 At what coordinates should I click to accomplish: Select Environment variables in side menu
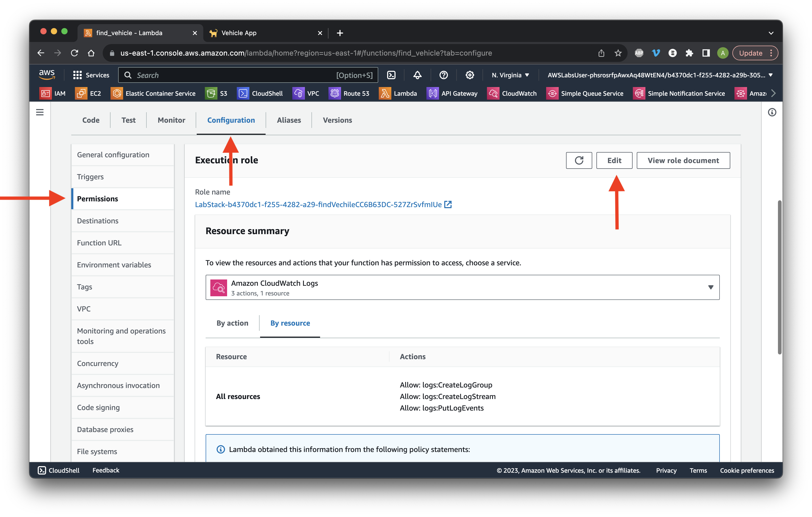click(x=123, y=265)
